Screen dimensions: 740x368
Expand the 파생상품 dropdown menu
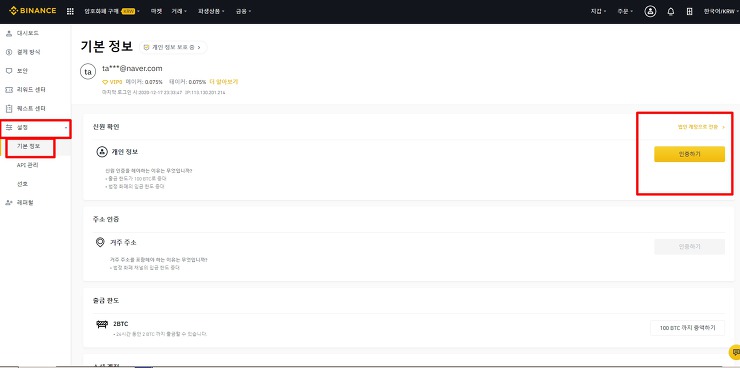point(211,11)
